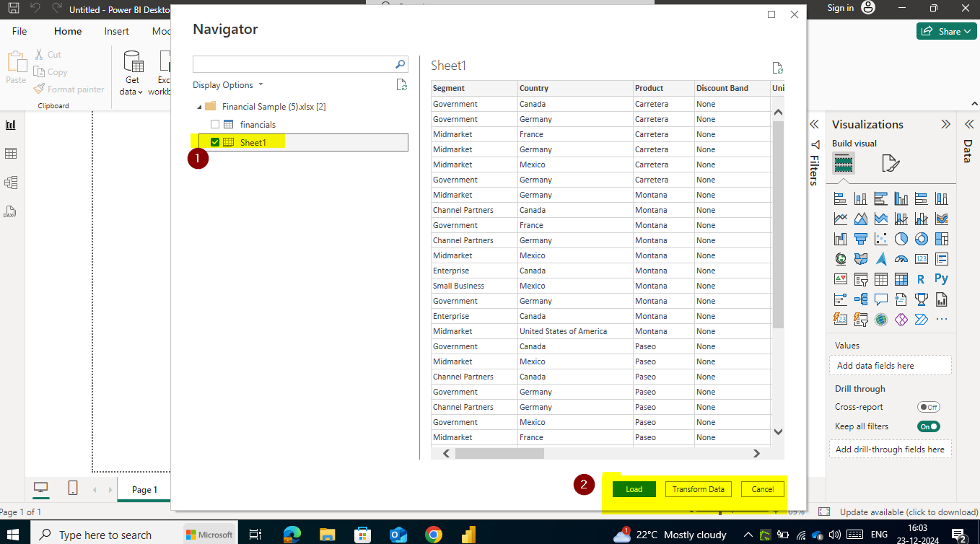This screenshot has height=544, width=980.
Task: Check the financials table checkbox
Action: tap(215, 124)
